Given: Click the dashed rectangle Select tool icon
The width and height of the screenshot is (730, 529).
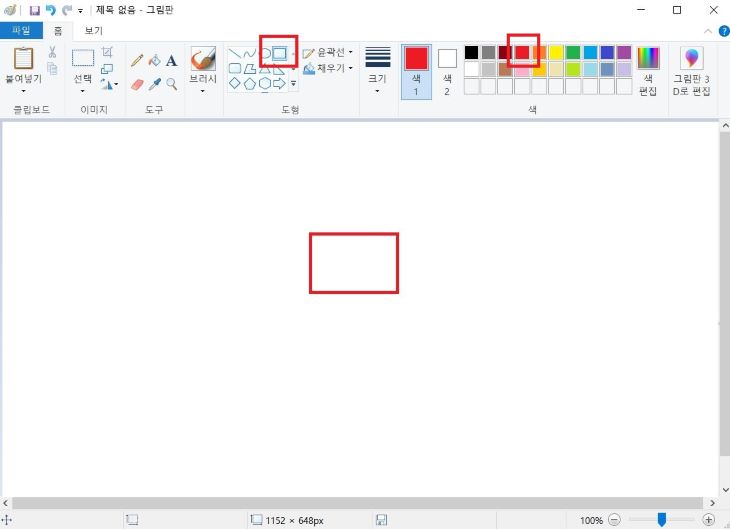Looking at the screenshot, I should (x=83, y=58).
